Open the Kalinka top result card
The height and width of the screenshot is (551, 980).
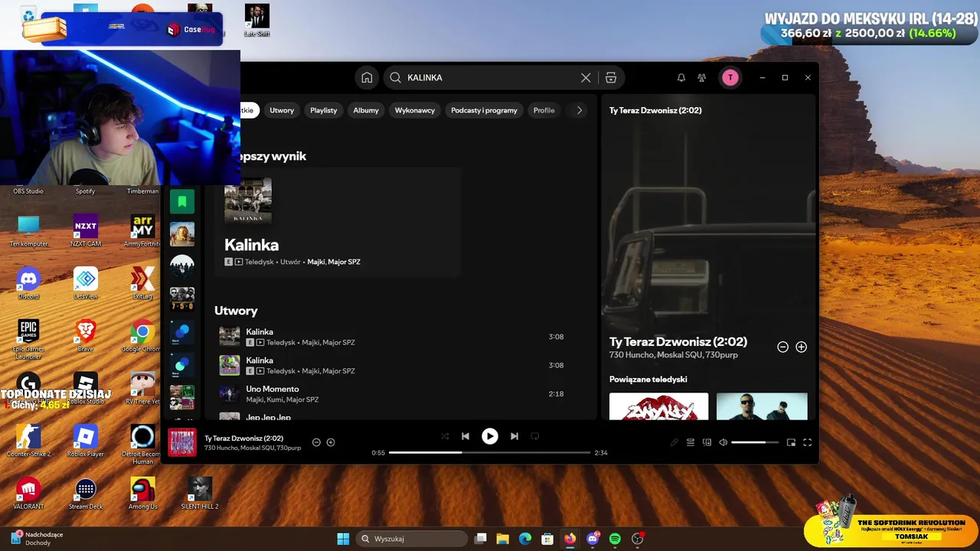click(x=337, y=222)
